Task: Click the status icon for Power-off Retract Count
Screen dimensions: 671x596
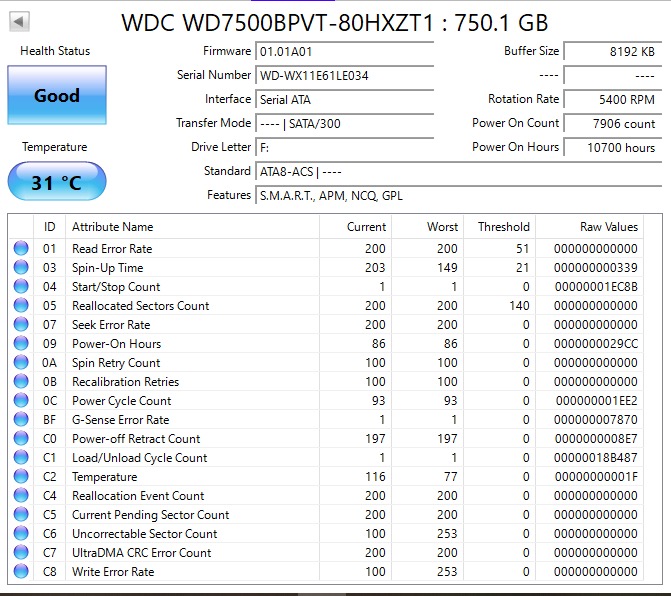Action: (21, 438)
